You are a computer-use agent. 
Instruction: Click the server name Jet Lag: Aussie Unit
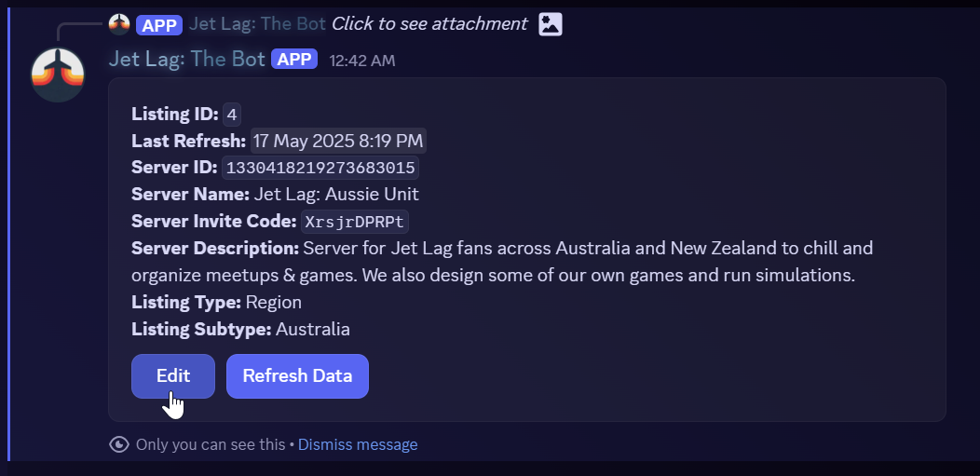pos(336,195)
